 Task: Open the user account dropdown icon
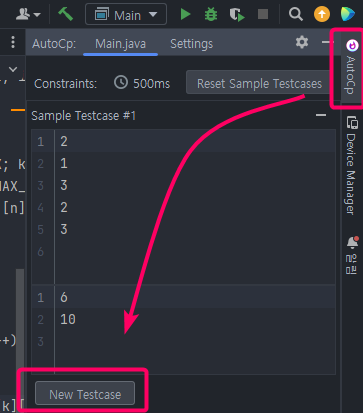coord(28,14)
